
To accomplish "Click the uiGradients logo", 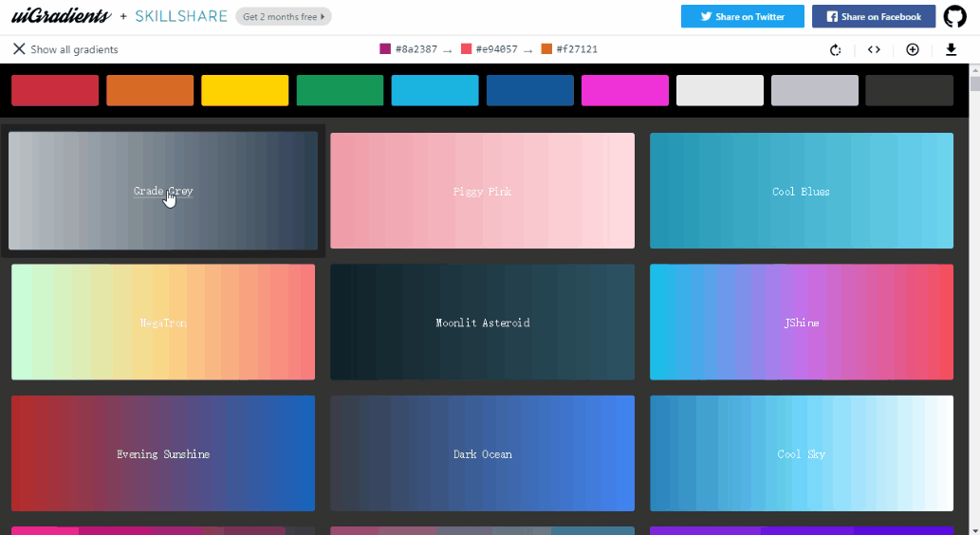I will coord(62,16).
